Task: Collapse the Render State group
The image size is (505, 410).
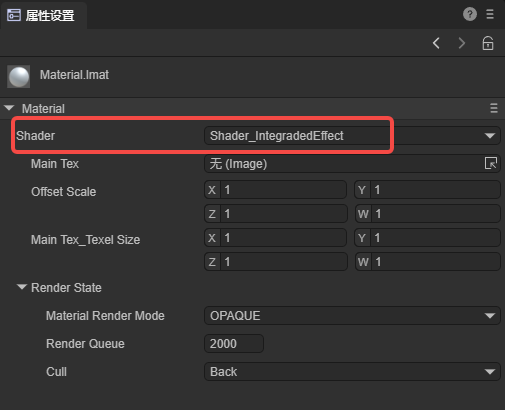Action: [22, 287]
